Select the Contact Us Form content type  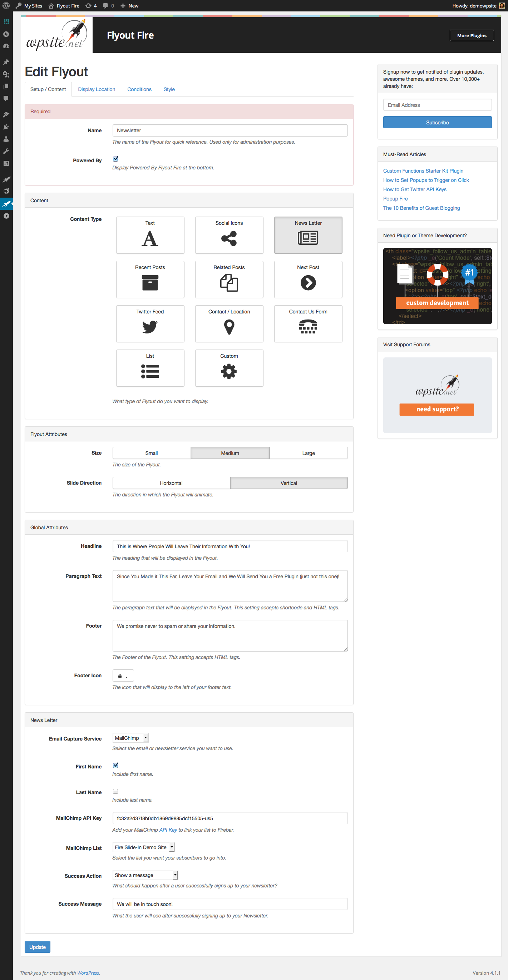[x=308, y=324]
